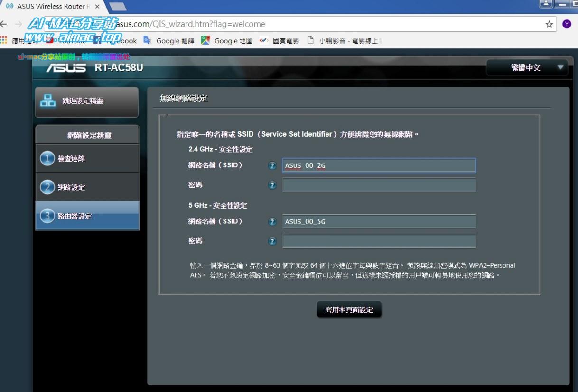Click the 無線網路設定 heading

184,99
